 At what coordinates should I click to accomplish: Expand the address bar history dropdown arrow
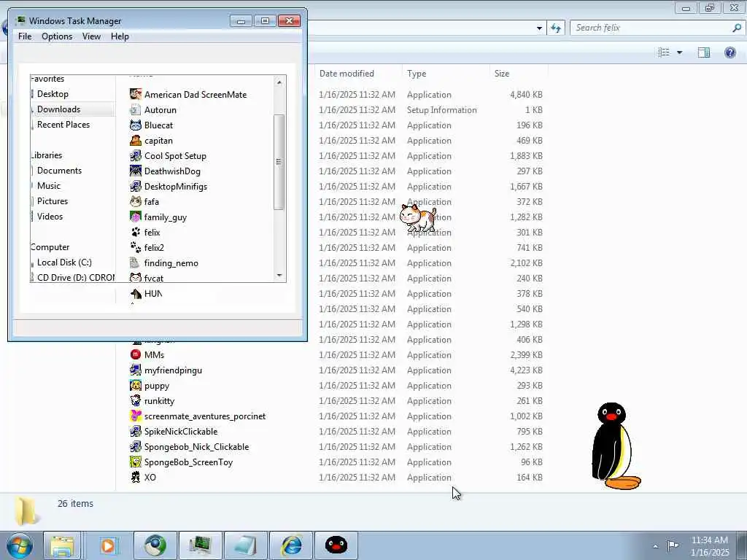[x=539, y=28]
